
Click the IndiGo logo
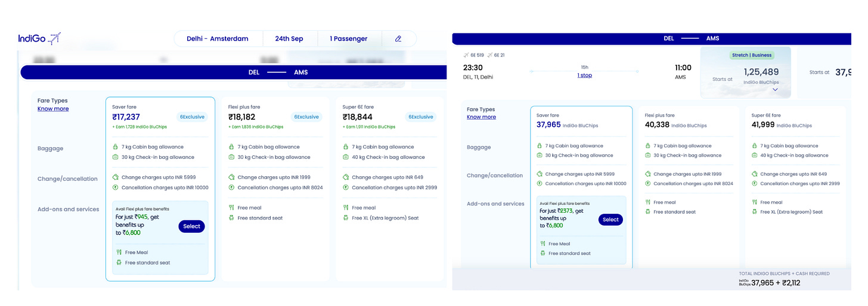tap(39, 39)
